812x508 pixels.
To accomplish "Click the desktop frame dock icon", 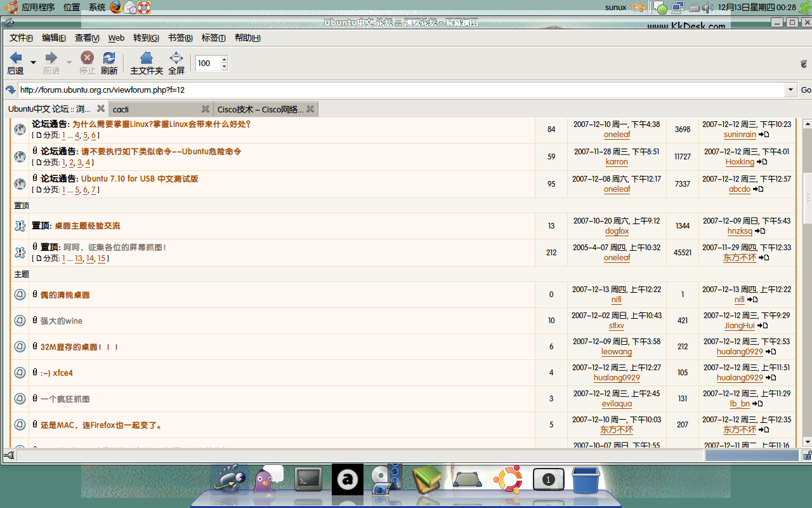I will (468, 479).
